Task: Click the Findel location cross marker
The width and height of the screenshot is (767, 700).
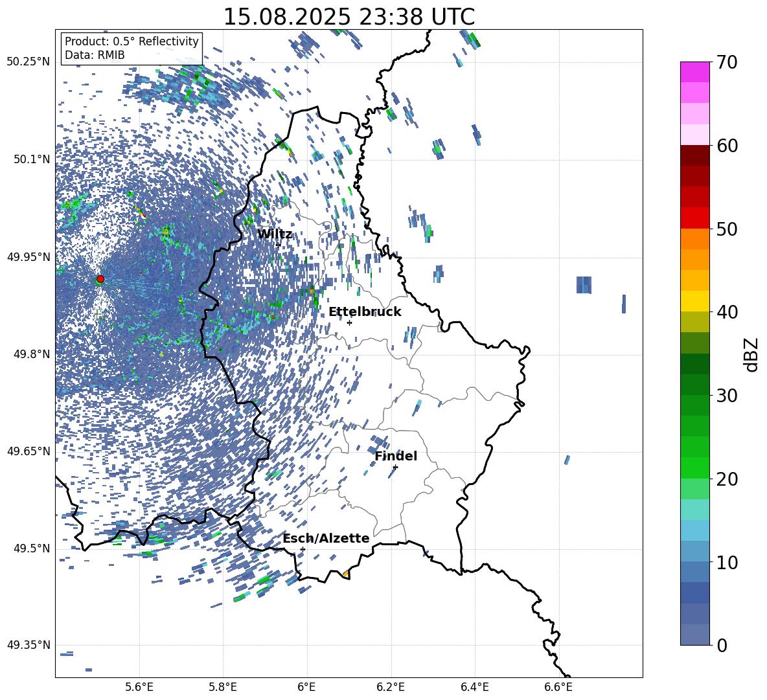Action: 395,467
